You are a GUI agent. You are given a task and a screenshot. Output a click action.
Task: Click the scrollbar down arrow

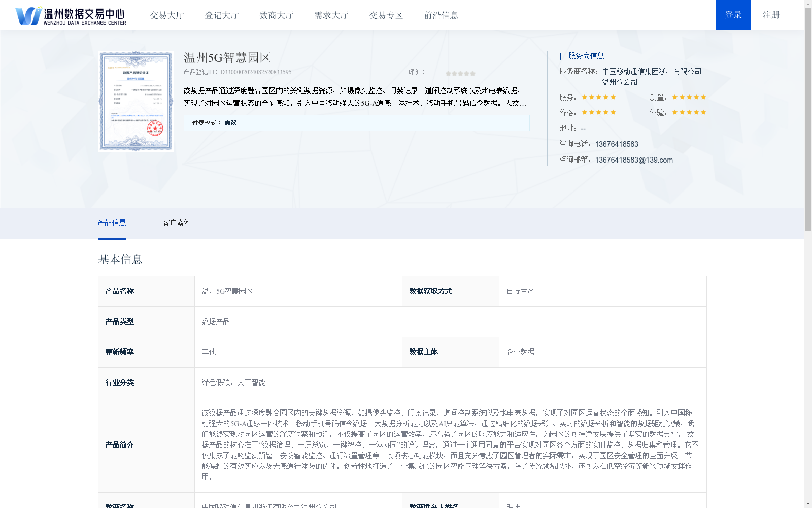(x=808, y=504)
